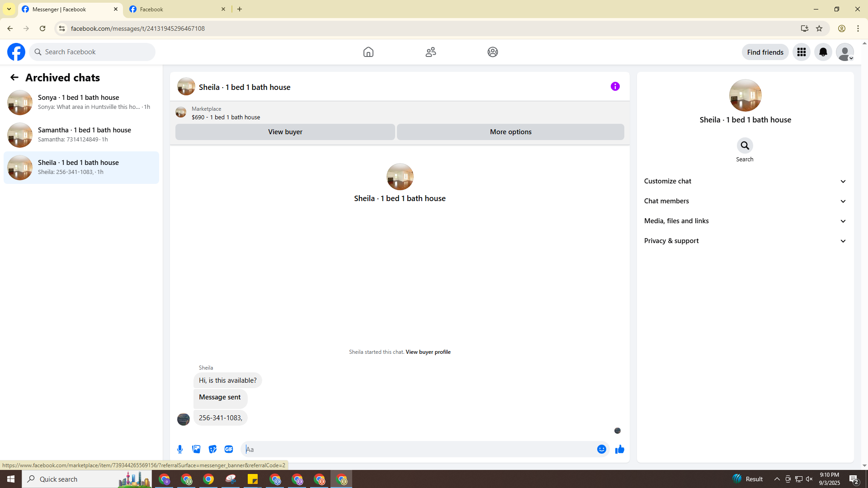868x488 pixels.
Task: Open the Chrome three-dot menu
Action: 858,28
